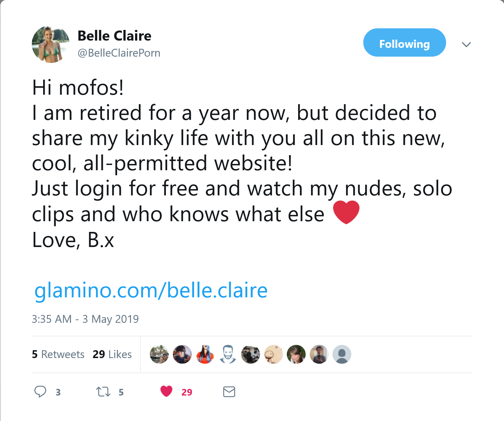This screenshot has height=421, width=504.
Task: Open the default gray silhouette avatar
Action: click(342, 354)
